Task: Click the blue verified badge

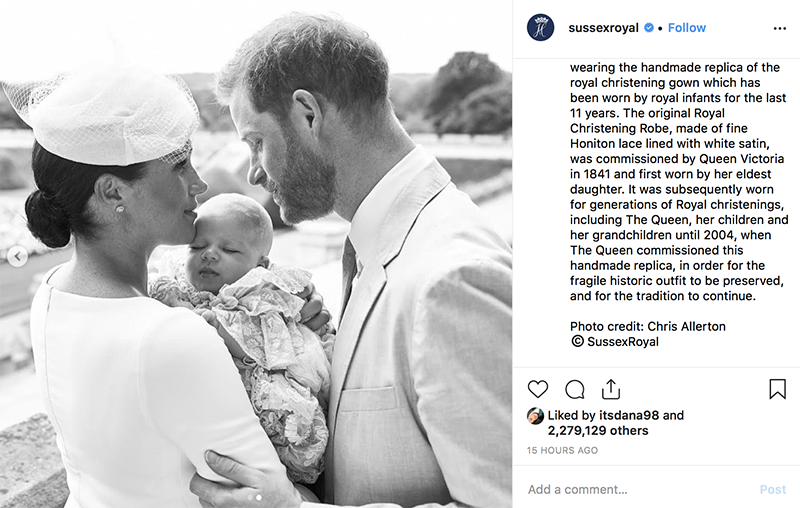Action: point(648,28)
